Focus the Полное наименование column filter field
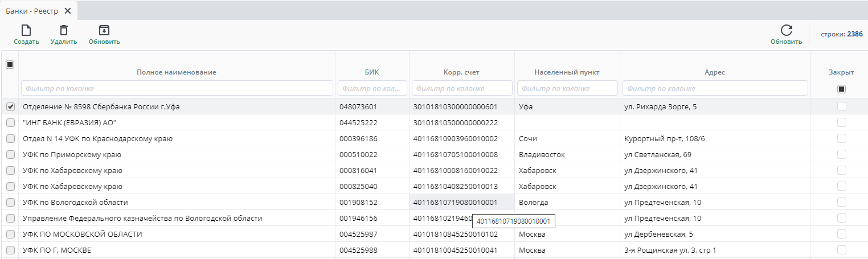 tap(177, 88)
